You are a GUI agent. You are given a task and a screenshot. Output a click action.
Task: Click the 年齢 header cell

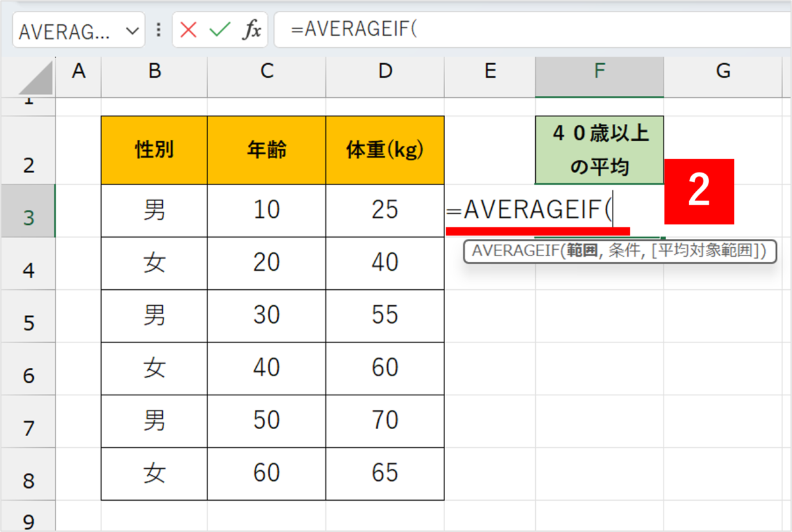click(266, 151)
